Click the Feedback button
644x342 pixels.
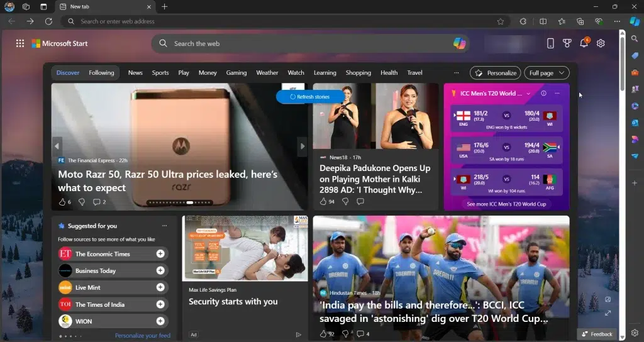(597, 334)
